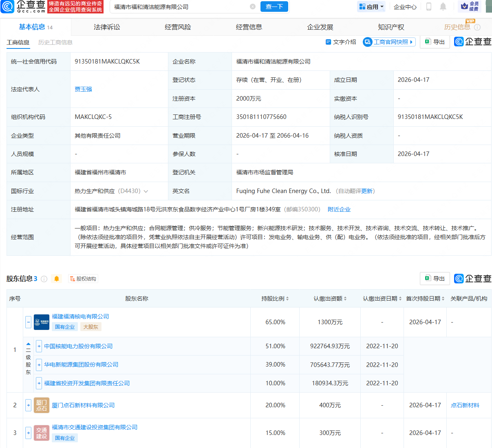Viewport: 492px width, 448px height.
Task: Click the bell reminder icon beside 股东信息
Action: click(57, 279)
